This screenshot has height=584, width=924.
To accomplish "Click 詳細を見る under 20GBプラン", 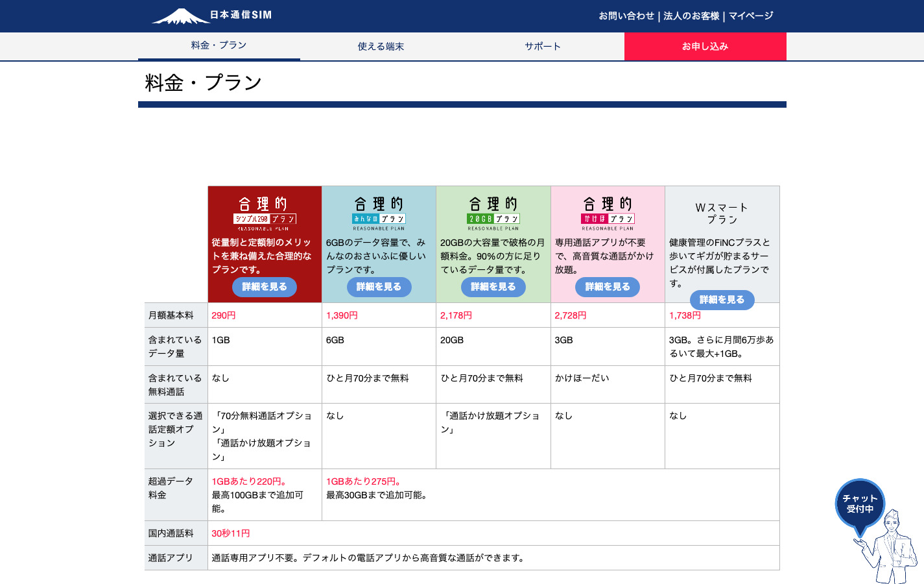I will [493, 287].
